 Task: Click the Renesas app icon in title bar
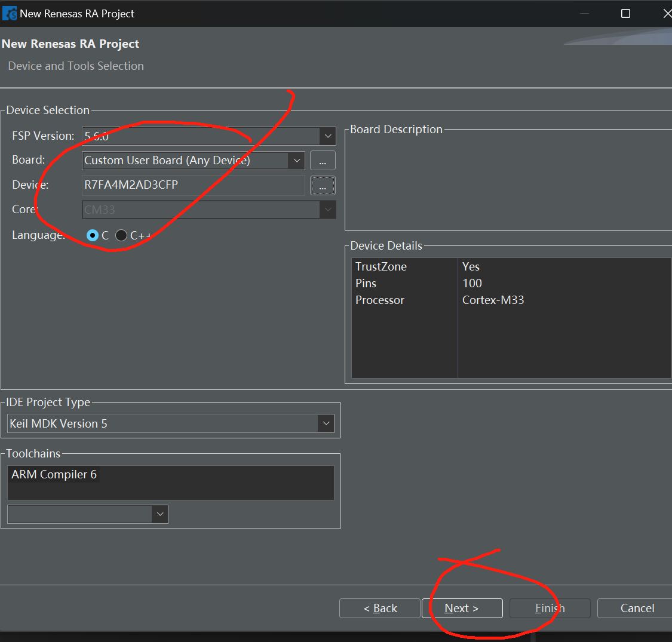click(10, 13)
